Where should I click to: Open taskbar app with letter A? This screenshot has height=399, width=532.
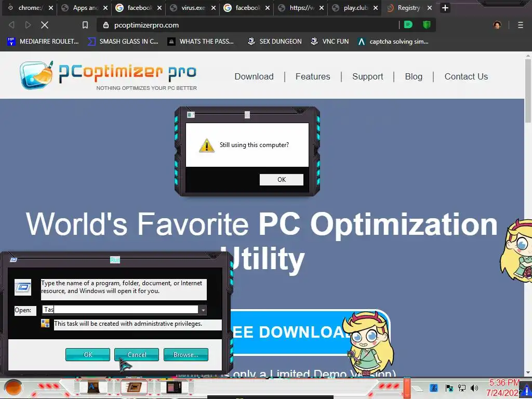(92, 387)
